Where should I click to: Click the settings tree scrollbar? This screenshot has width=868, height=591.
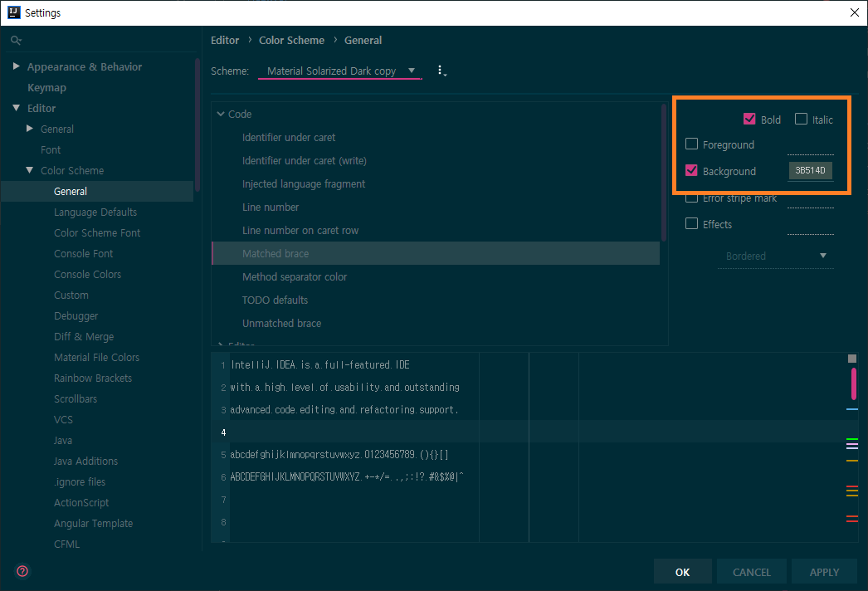tap(197, 125)
